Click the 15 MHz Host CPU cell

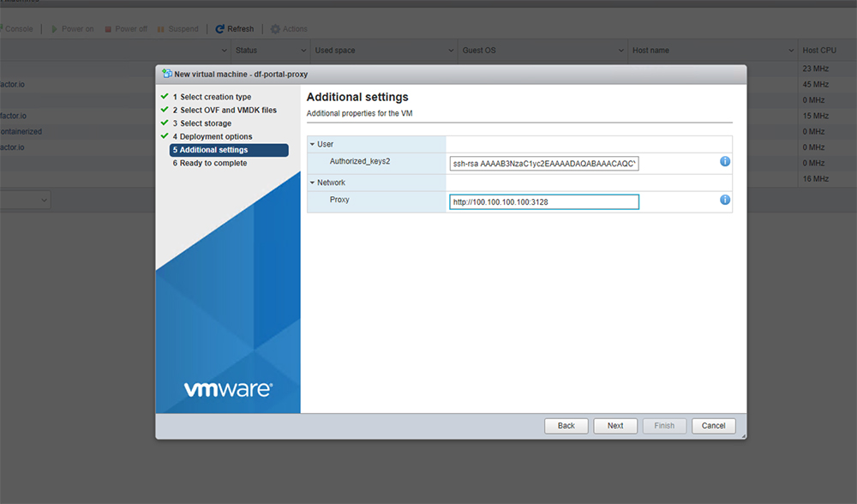[816, 116]
